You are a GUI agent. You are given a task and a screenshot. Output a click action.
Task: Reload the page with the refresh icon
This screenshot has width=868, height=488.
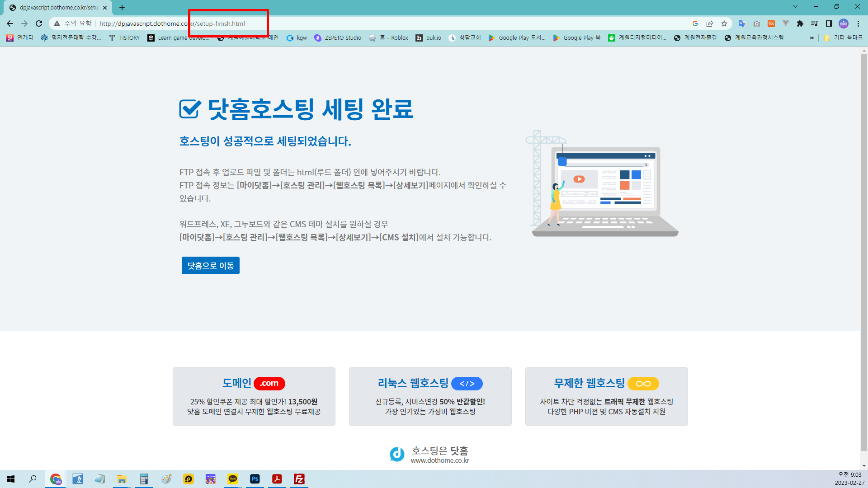click(x=39, y=23)
